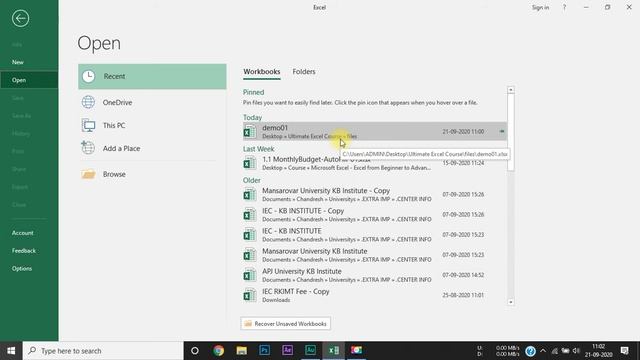Click the back arrow to leave Backstage
This screenshot has height=360, width=640.
pos(20,18)
